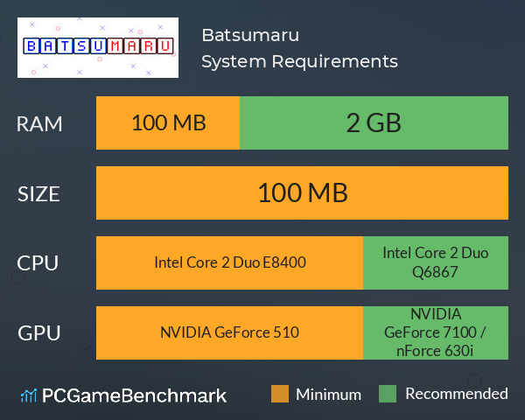Image resolution: width=525 pixels, height=420 pixels.
Task: Click the Recommended legend label
Action: pos(457,394)
